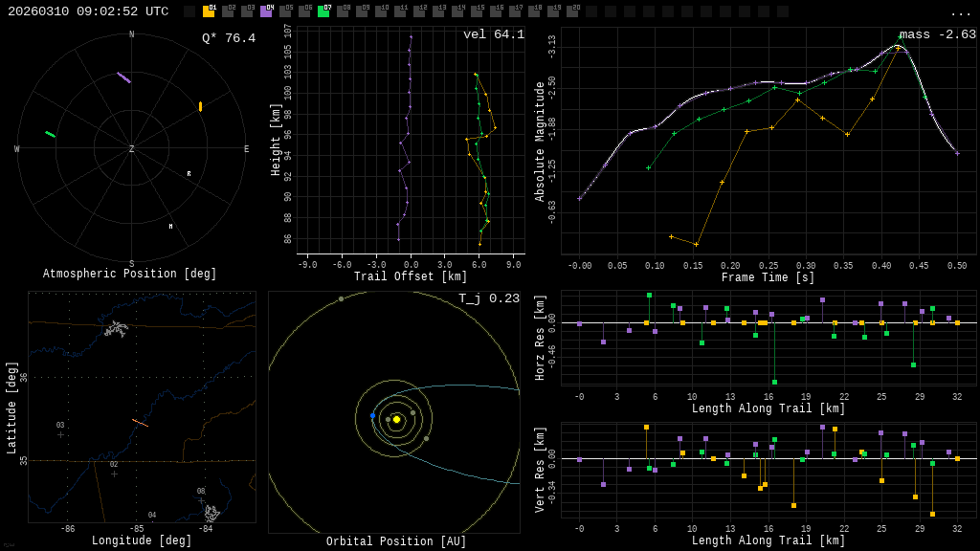Screen dimensions: 980x551
Task: Enable the gray station 10 square
Action: (x=381, y=11)
